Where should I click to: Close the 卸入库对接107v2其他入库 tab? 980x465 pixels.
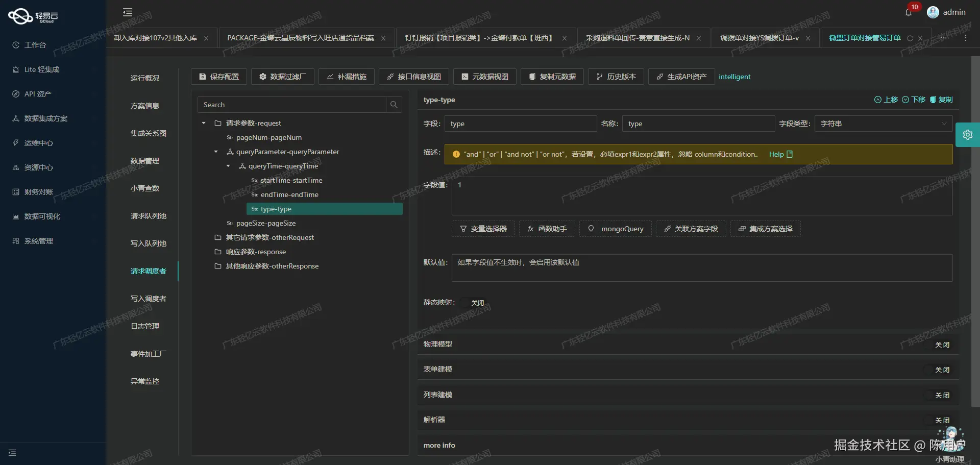click(206, 38)
